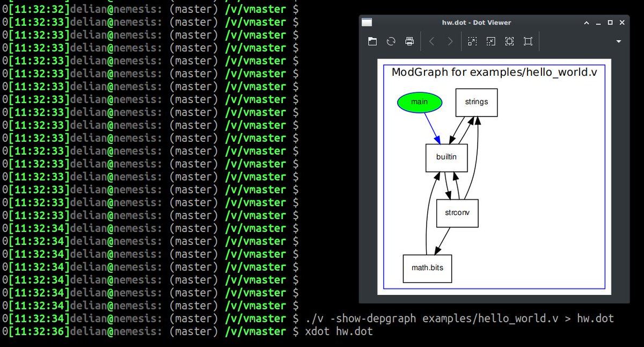
Task: Click the Dot Viewer titlebar window icon
Action: (367, 22)
